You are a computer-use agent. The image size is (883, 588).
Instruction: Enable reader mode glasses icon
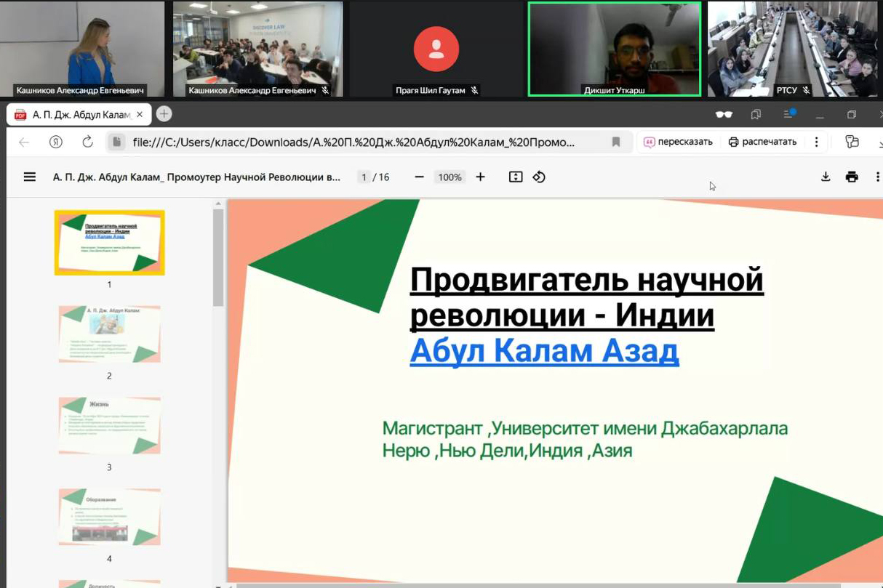tap(724, 114)
